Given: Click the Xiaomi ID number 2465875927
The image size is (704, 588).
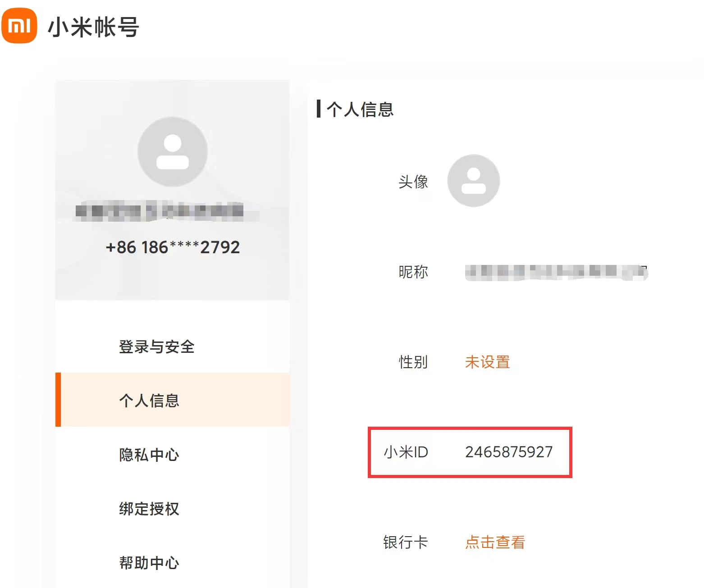Looking at the screenshot, I should coord(509,452).
